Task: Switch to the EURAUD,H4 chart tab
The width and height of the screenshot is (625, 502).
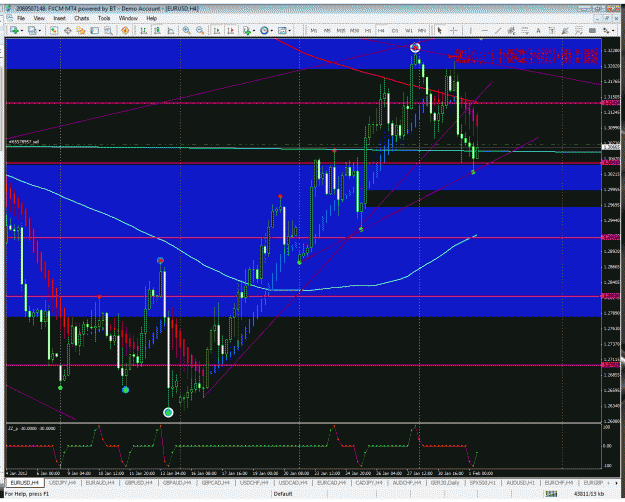Action: (x=100, y=483)
